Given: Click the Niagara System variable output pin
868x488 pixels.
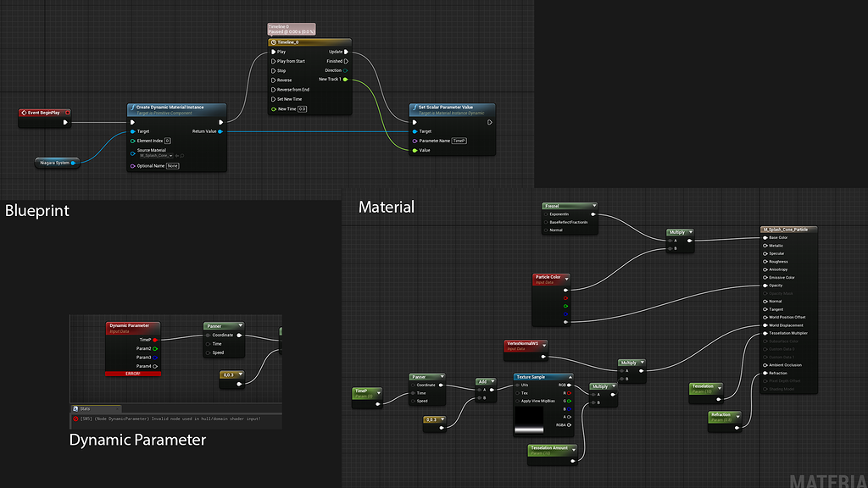Looking at the screenshot, I should point(75,162).
